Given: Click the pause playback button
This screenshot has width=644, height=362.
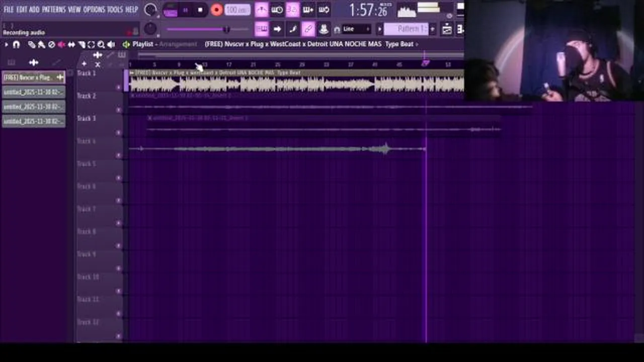Looking at the screenshot, I should click(185, 10).
